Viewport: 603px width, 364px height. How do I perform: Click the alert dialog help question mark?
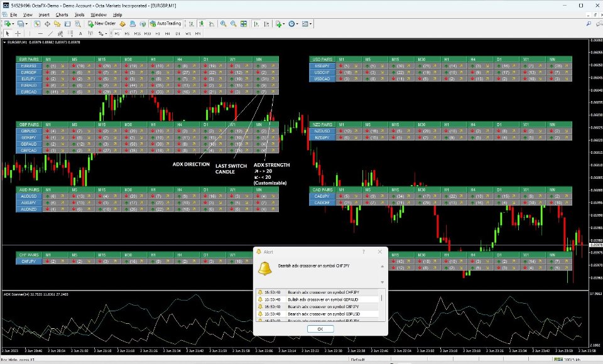point(364,252)
